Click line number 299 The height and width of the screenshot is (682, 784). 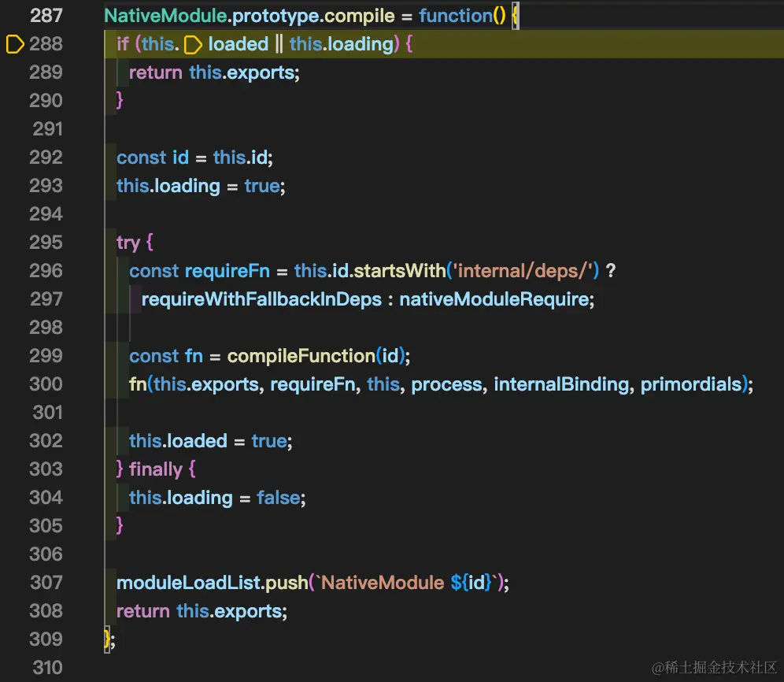click(46, 356)
